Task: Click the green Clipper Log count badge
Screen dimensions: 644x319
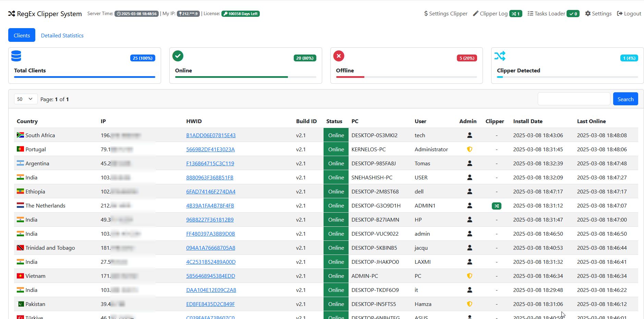Action: [515, 14]
